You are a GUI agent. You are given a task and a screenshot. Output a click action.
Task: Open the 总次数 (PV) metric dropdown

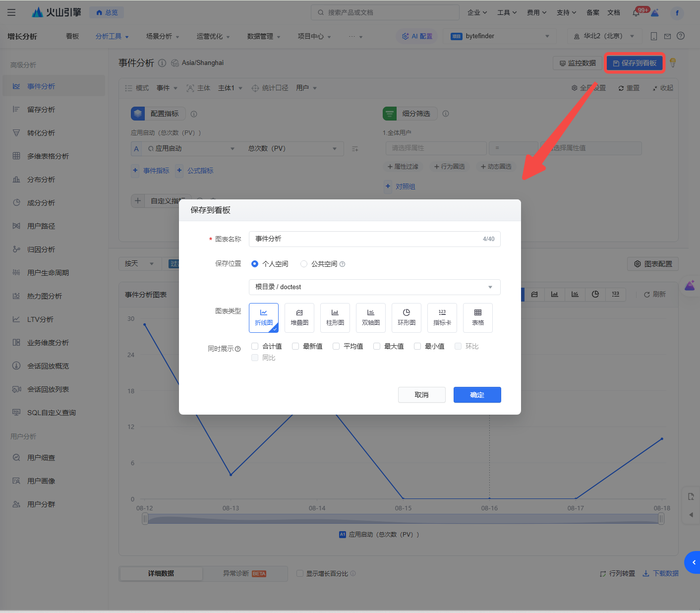(292, 149)
